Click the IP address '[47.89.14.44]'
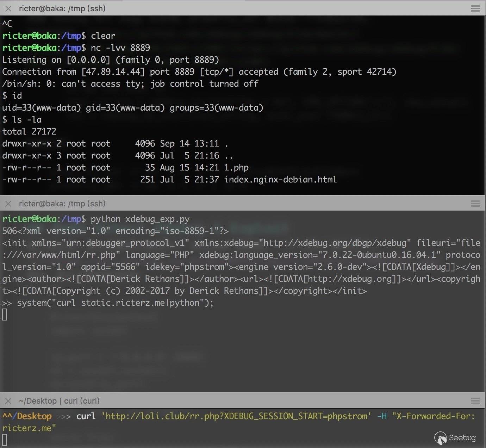The image size is (486, 448). pyautogui.click(x=113, y=71)
